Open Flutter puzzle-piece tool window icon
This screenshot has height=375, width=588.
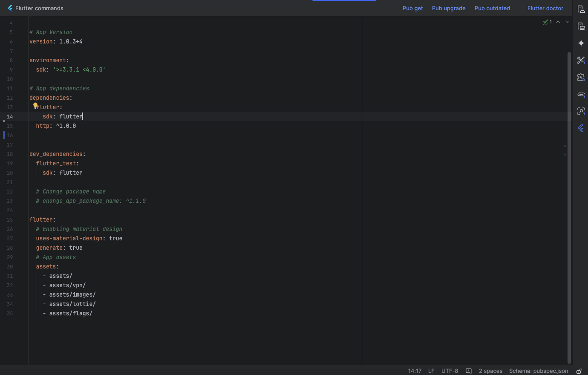pyautogui.click(x=581, y=78)
